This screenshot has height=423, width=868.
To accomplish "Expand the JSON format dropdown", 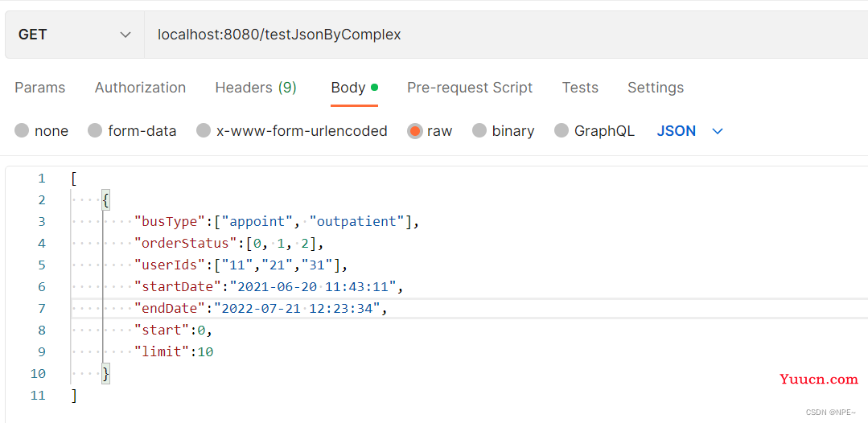I will (689, 131).
